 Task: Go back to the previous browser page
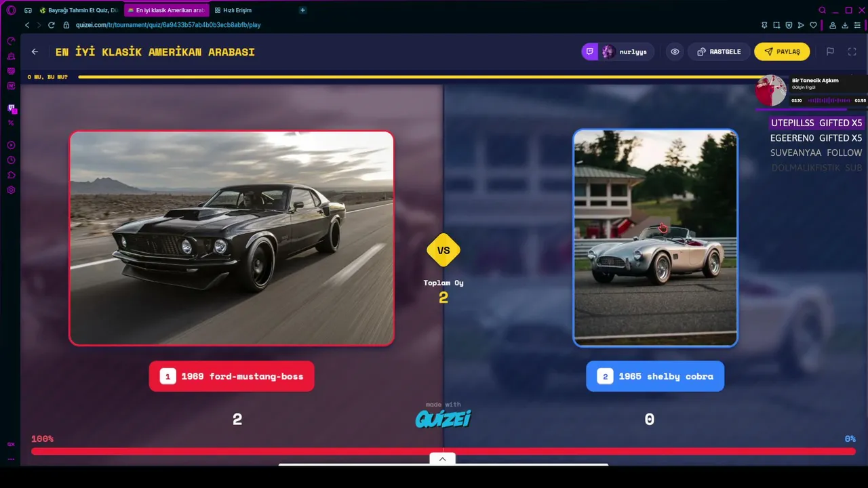pos(27,25)
